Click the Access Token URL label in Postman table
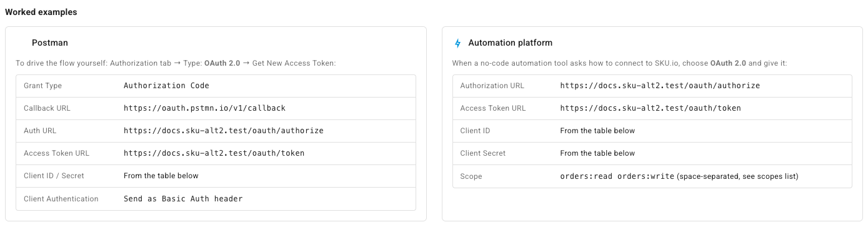The width and height of the screenshot is (868, 227). point(56,153)
